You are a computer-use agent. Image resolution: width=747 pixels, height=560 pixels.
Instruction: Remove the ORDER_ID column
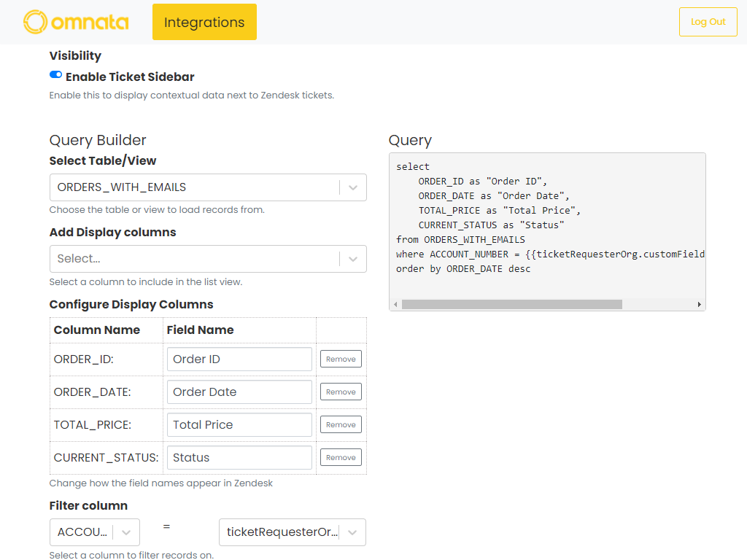pyautogui.click(x=341, y=359)
